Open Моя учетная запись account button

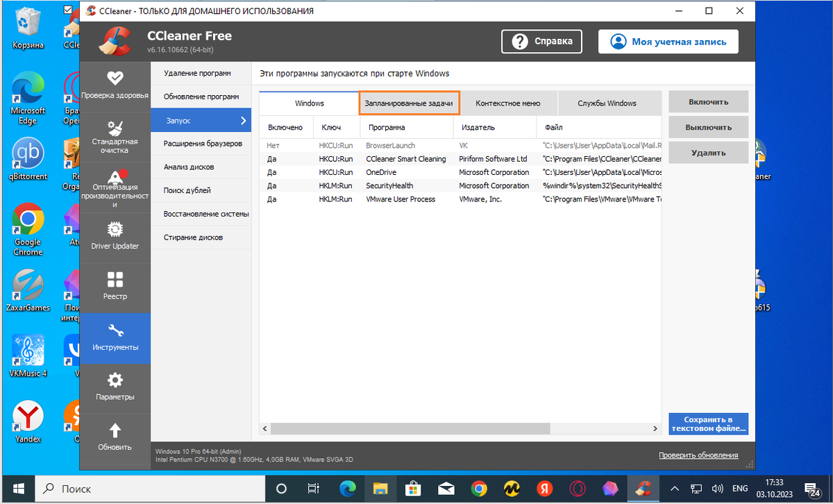[x=668, y=42]
